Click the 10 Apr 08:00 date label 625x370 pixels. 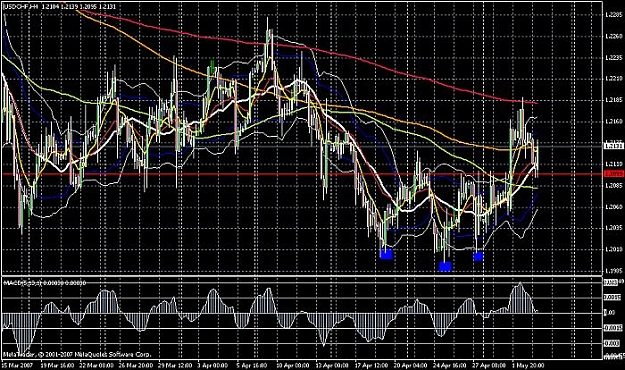tap(293, 365)
